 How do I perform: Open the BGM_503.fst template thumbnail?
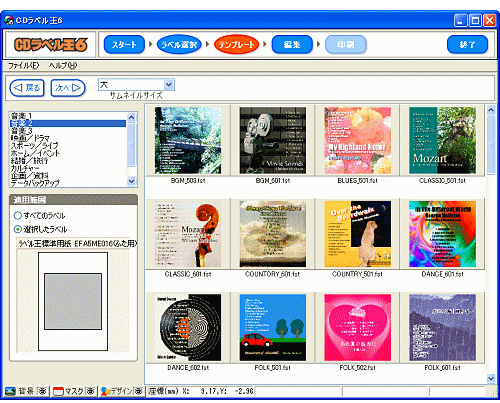click(x=188, y=140)
